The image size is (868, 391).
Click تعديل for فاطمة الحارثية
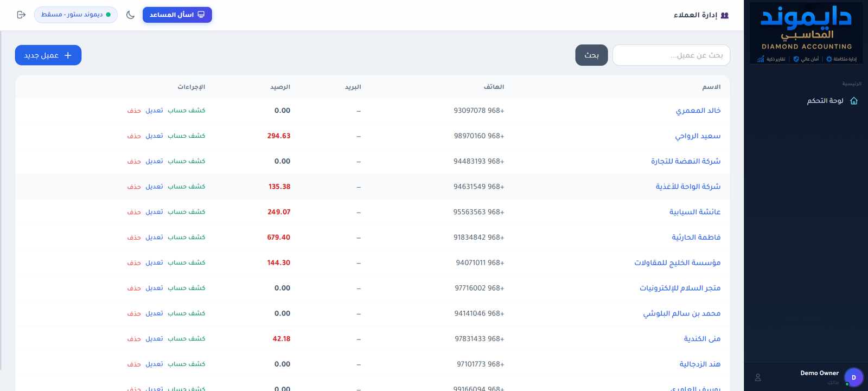[x=154, y=238]
